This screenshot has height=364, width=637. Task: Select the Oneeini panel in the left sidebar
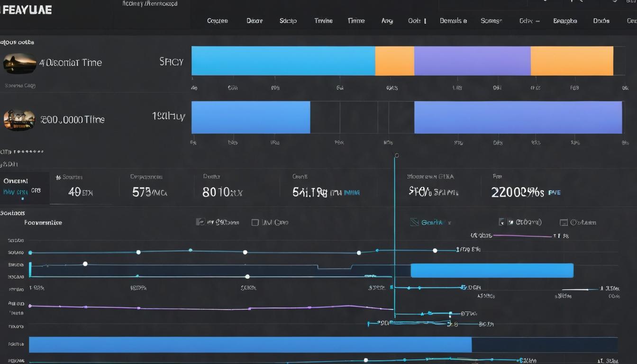pos(25,188)
